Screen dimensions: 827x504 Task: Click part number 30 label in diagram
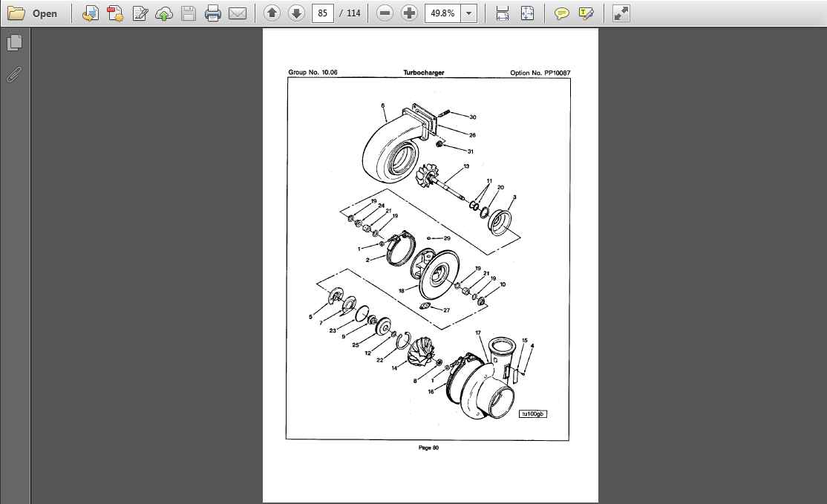pos(473,117)
